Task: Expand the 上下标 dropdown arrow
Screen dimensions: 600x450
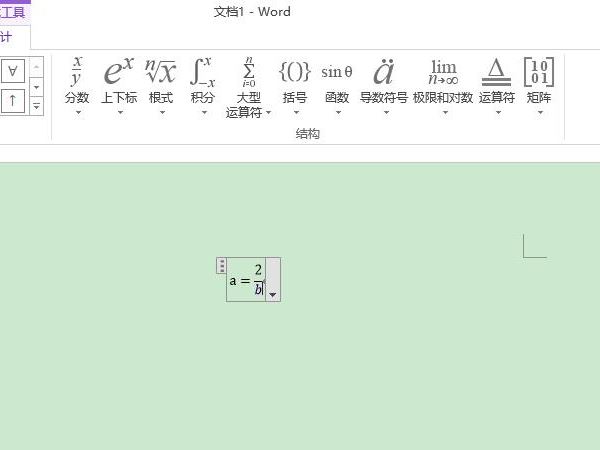Action: (120, 112)
